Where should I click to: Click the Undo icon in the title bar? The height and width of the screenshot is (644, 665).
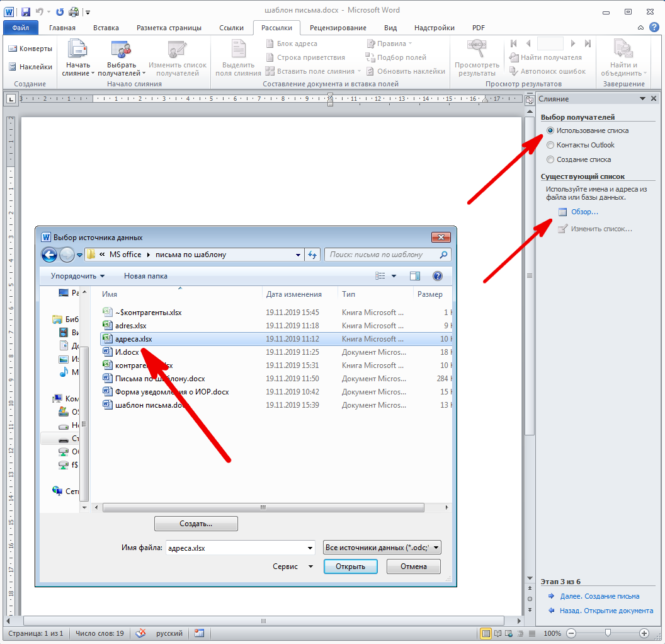click(40, 12)
